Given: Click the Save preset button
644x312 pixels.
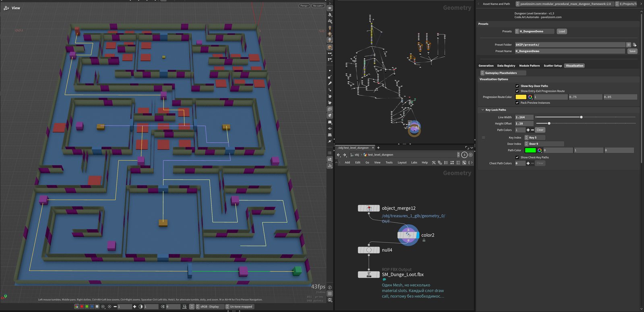Looking at the screenshot, I should coord(632,51).
